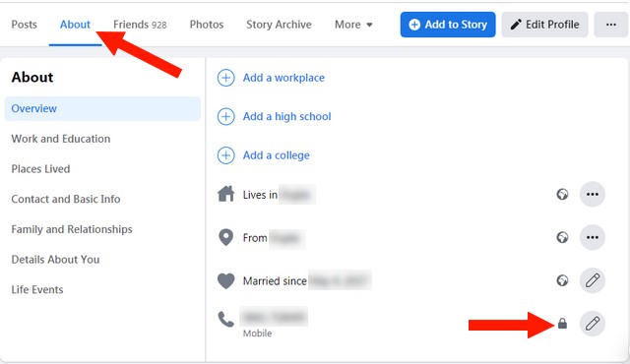This screenshot has height=364, width=630.
Task: Click the Add a high school link
Action: click(x=286, y=116)
